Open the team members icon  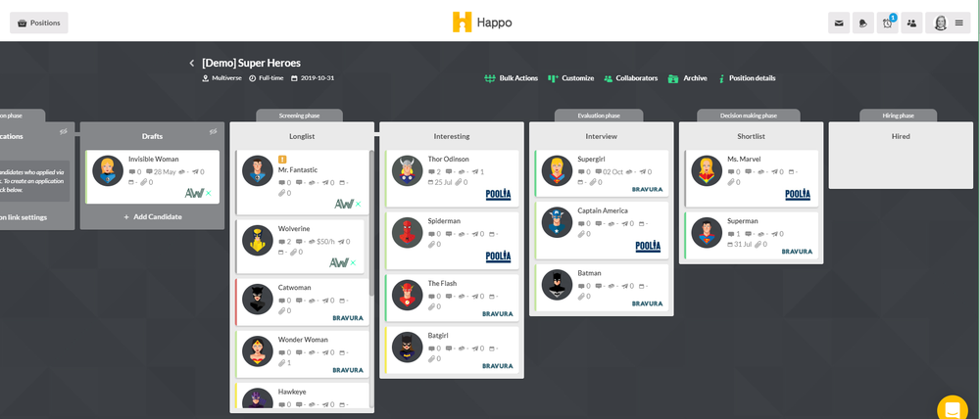point(911,23)
